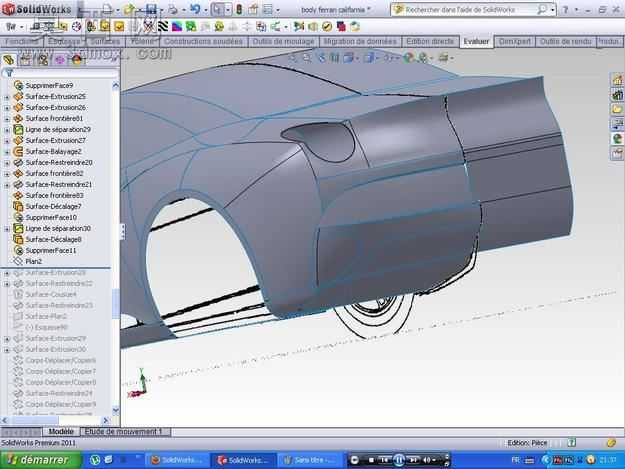The image size is (625, 469).
Task: Click the media player volume speaker icon
Action: pyautogui.click(x=426, y=460)
